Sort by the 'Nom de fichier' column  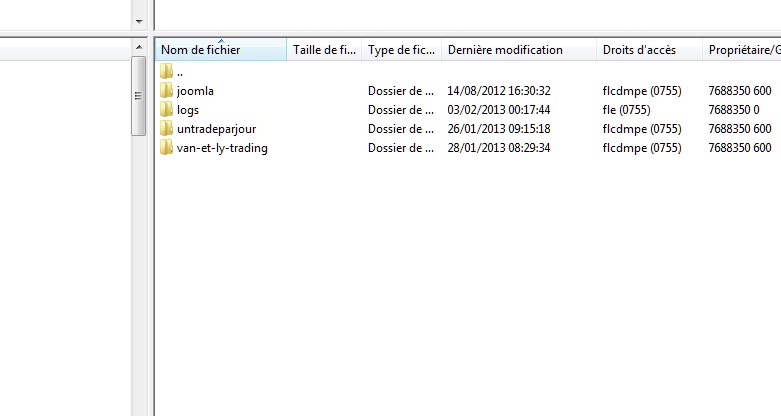tap(222, 50)
